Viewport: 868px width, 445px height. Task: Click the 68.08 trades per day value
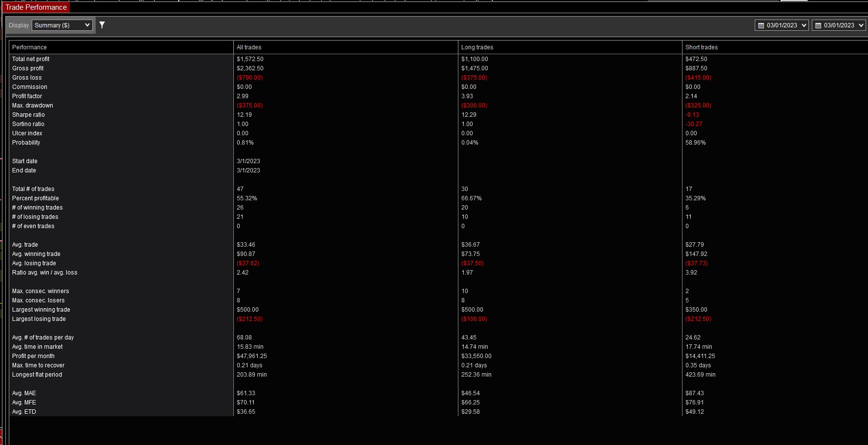point(244,338)
